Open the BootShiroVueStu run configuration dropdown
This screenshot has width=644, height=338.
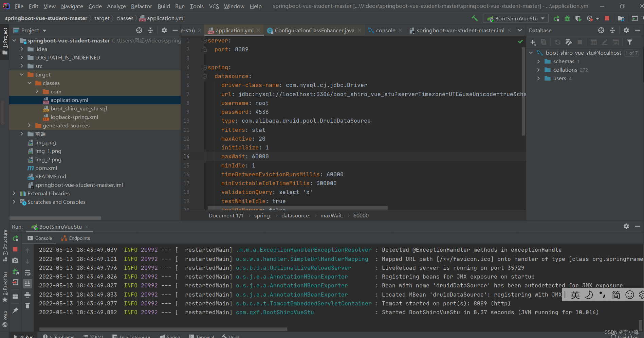click(516, 18)
